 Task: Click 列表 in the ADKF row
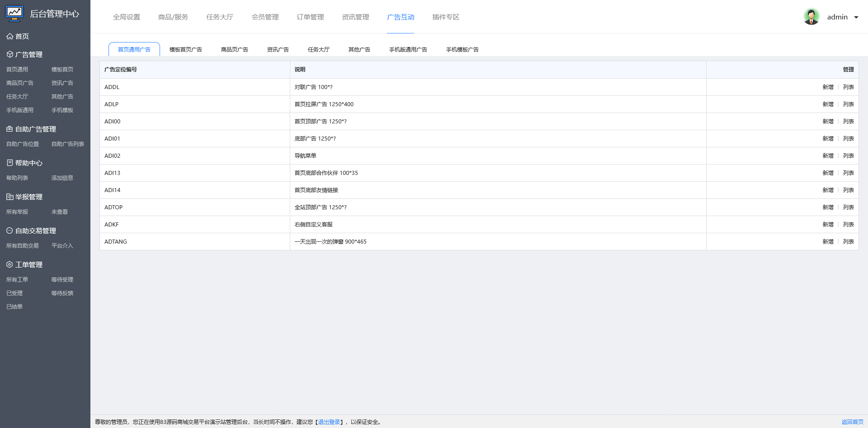849,225
